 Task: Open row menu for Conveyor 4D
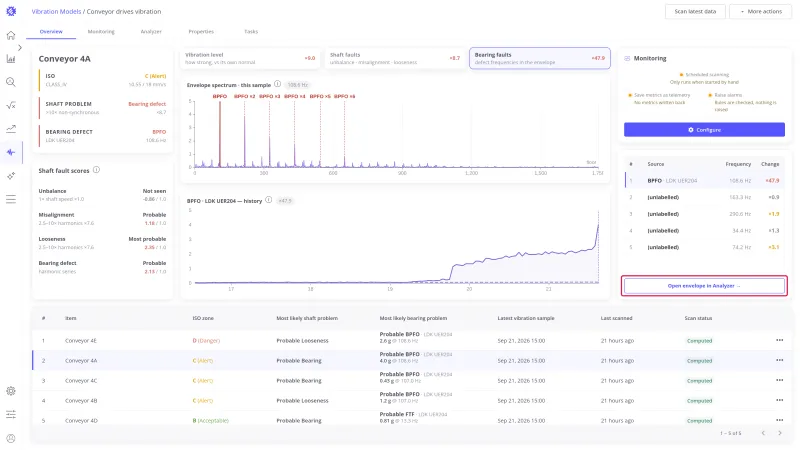click(780, 420)
